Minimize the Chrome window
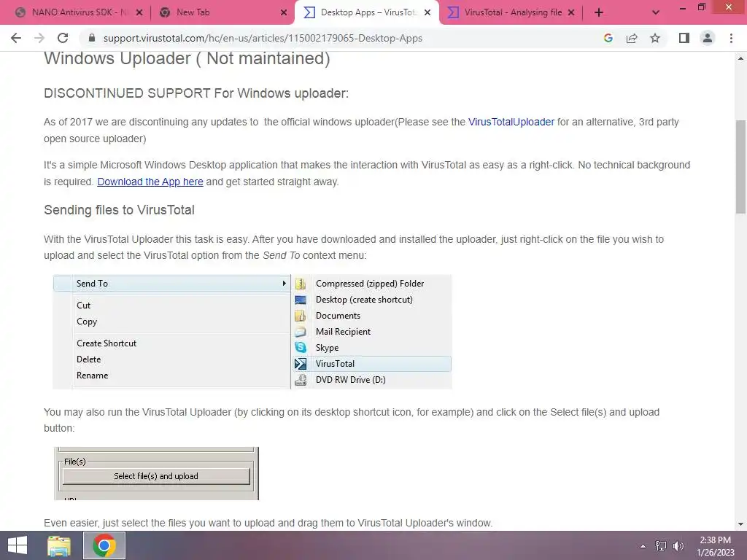This screenshot has width=747, height=560. point(683,7)
